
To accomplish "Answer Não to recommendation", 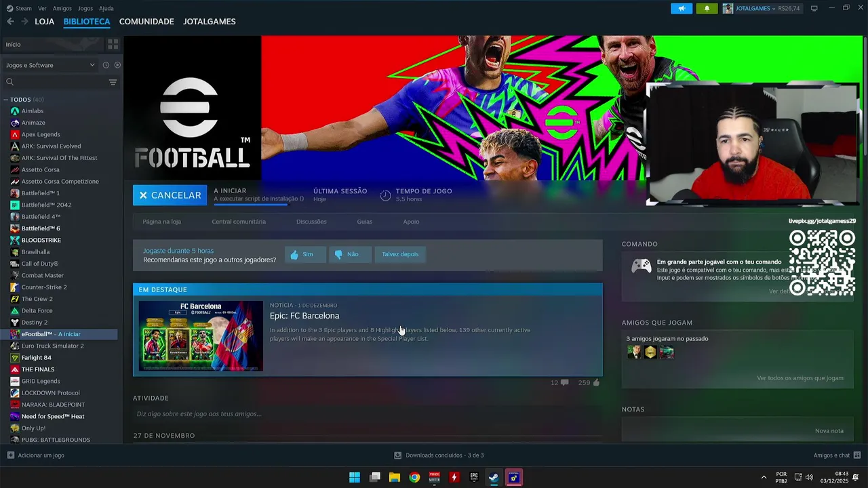I will 350,254.
